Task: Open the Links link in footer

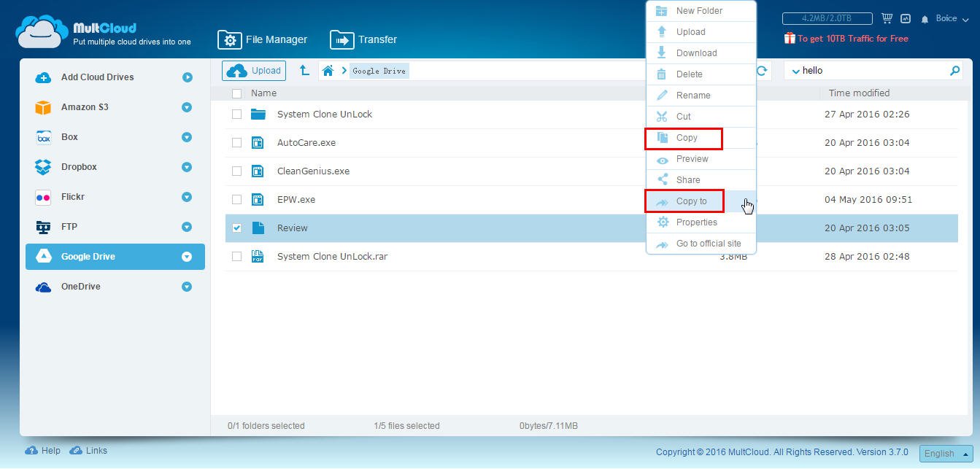Action: (x=88, y=451)
